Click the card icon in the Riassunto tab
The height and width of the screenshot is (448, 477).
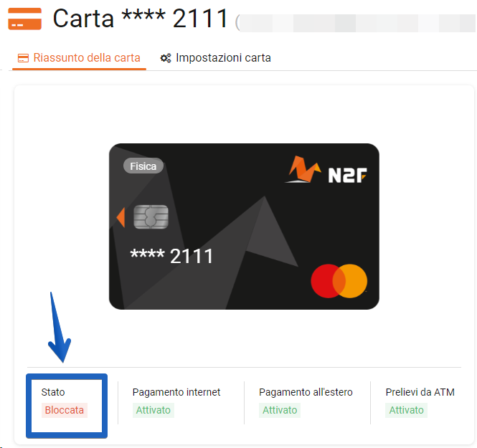coord(23,58)
